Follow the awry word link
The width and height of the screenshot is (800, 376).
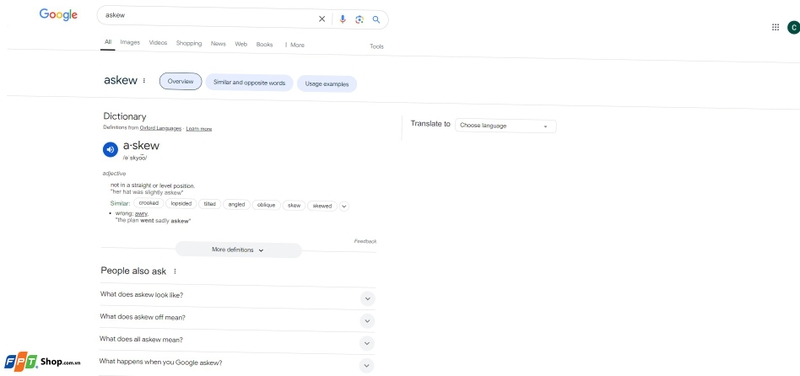tap(141, 214)
